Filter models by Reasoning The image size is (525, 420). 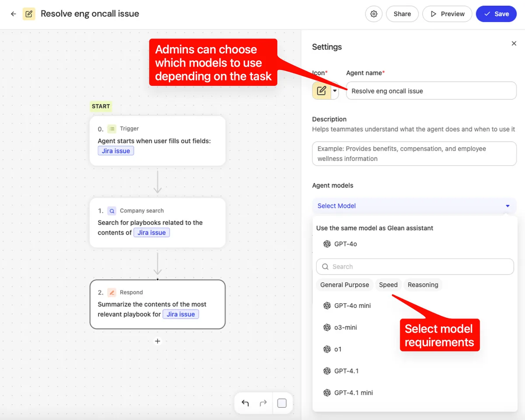click(423, 285)
